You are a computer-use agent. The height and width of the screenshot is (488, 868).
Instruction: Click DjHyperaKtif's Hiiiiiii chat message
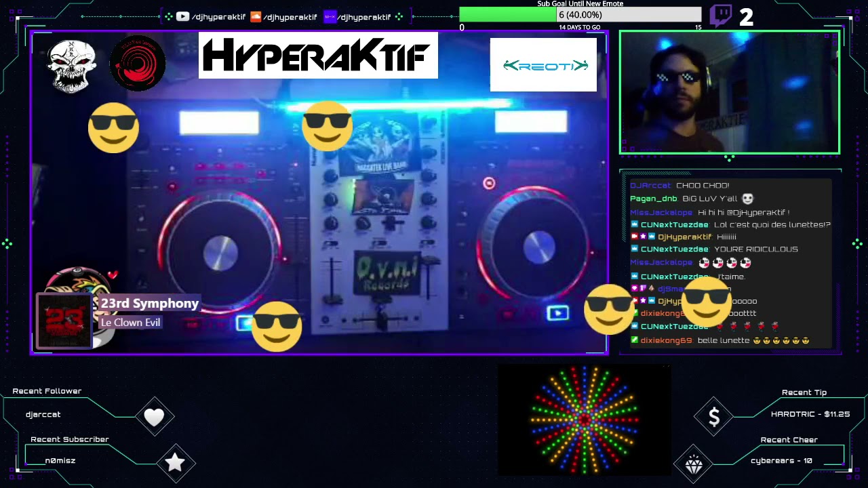pos(684,237)
